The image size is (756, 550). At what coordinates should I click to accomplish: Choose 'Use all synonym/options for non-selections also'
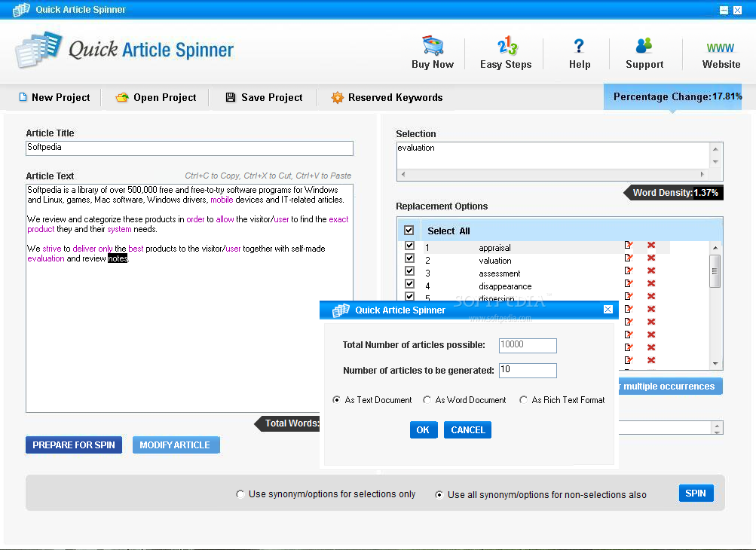[439, 494]
